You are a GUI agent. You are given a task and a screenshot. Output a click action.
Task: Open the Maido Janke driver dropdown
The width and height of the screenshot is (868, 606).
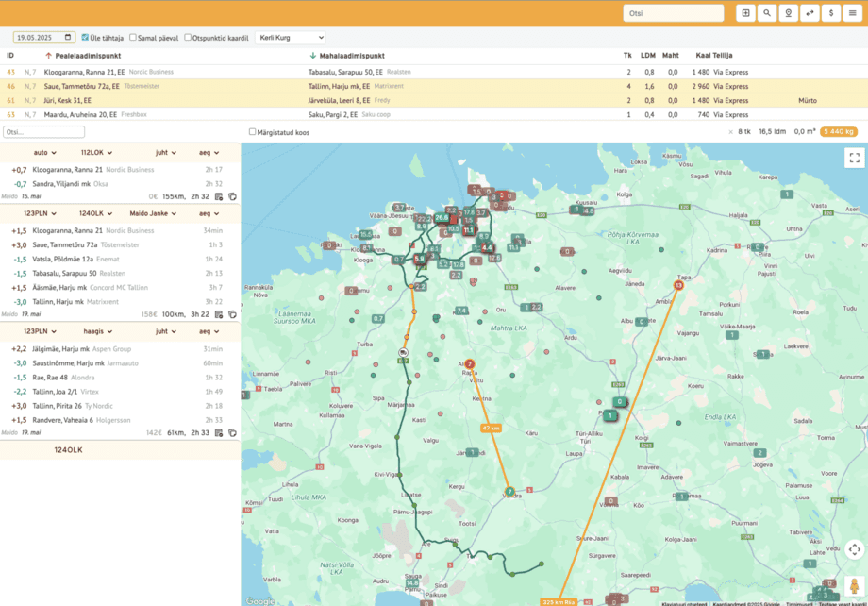point(153,213)
